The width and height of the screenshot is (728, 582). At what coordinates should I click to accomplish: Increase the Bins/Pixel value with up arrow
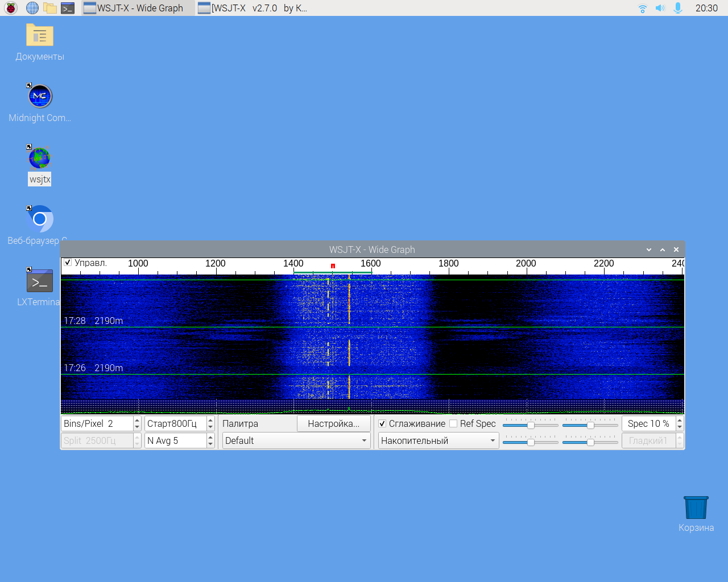coord(137,420)
